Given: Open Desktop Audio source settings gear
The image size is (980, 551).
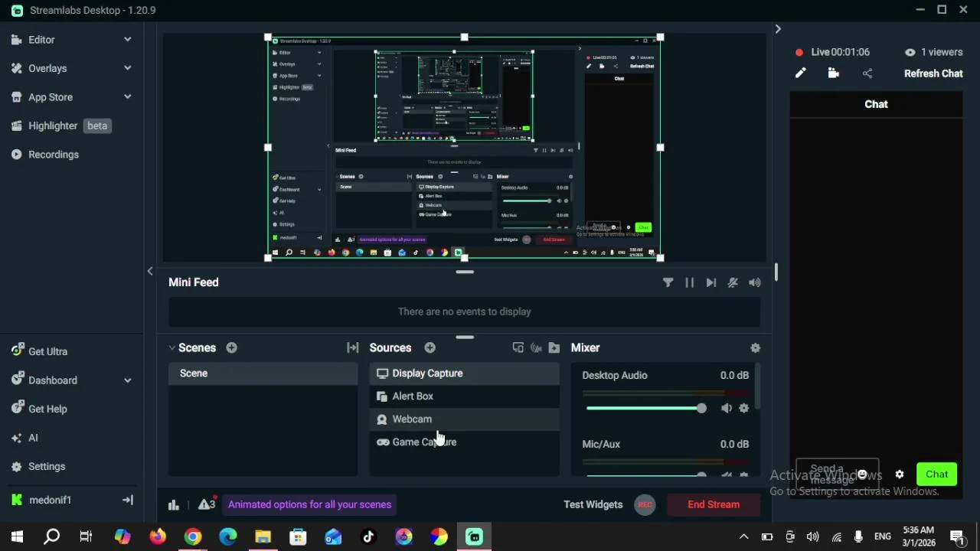Looking at the screenshot, I should (x=744, y=408).
